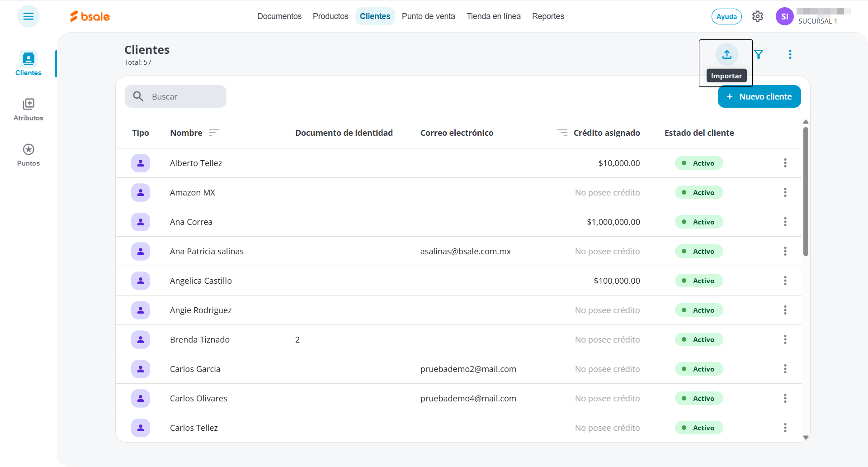The width and height of the screenshot is (868, 467).
Task: Open the row options for Carlos Tellez
Action: 785,428
